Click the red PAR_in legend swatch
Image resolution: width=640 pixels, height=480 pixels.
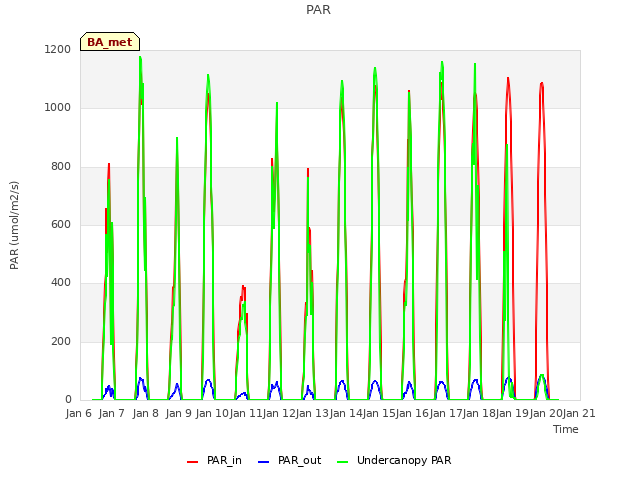click(192, 462)
